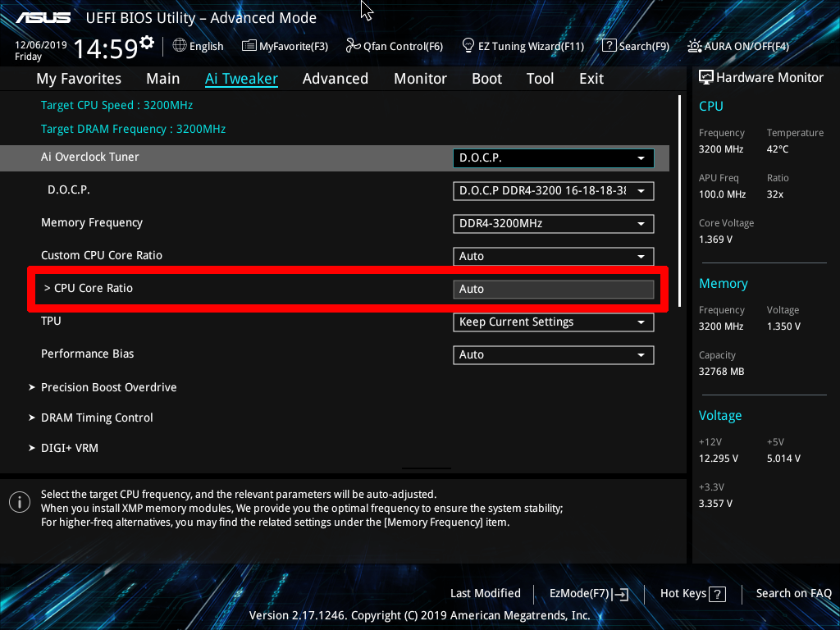Click +3.3V value 3.357 V

[x=715, y=504]
